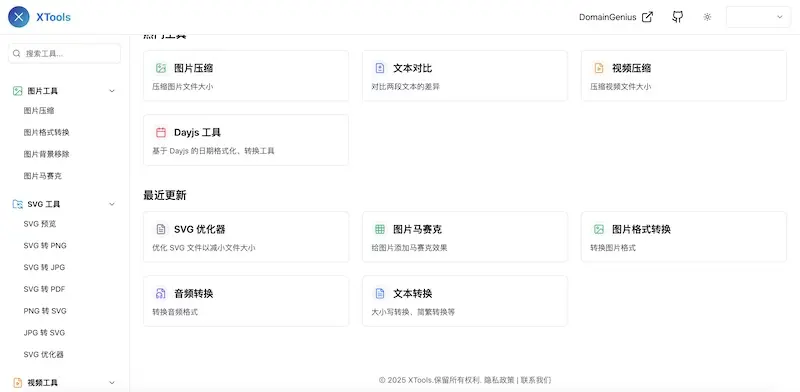Click the 图片格式转换 card image icon

pyautogui.click(x=599, y=229)
